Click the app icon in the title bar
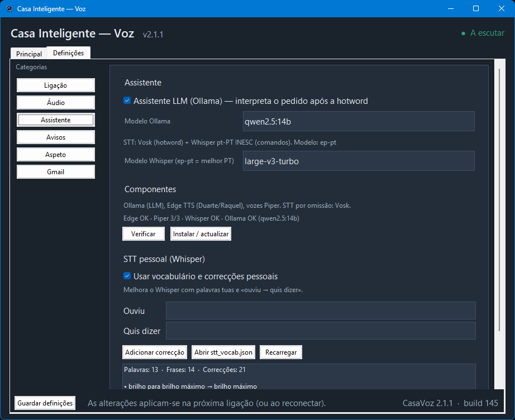515x420 pixels. [x=9, y=9]
